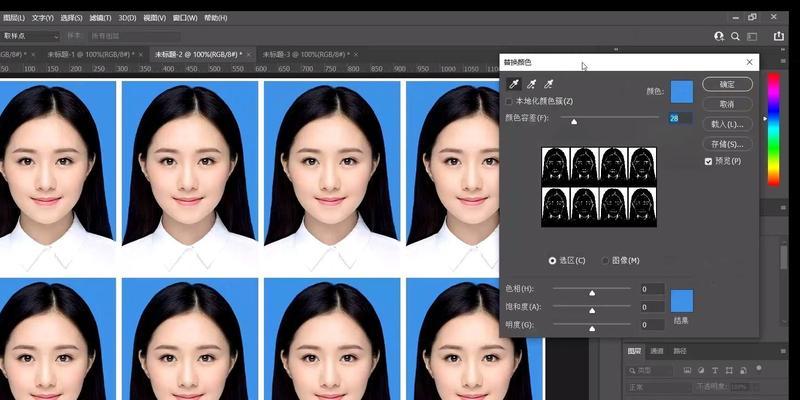Screen dimensions: 800x400
Task: Click the 明度 lightness value input field
Action: tap(653, 325)
